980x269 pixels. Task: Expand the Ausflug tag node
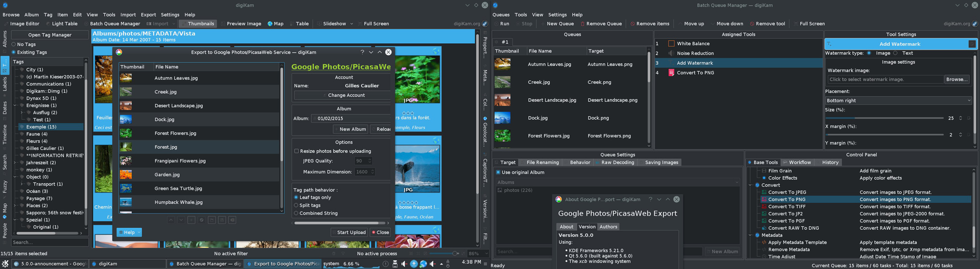[22, 112]
